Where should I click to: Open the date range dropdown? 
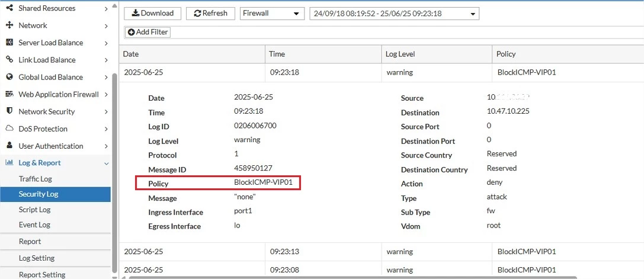(395, 14)
